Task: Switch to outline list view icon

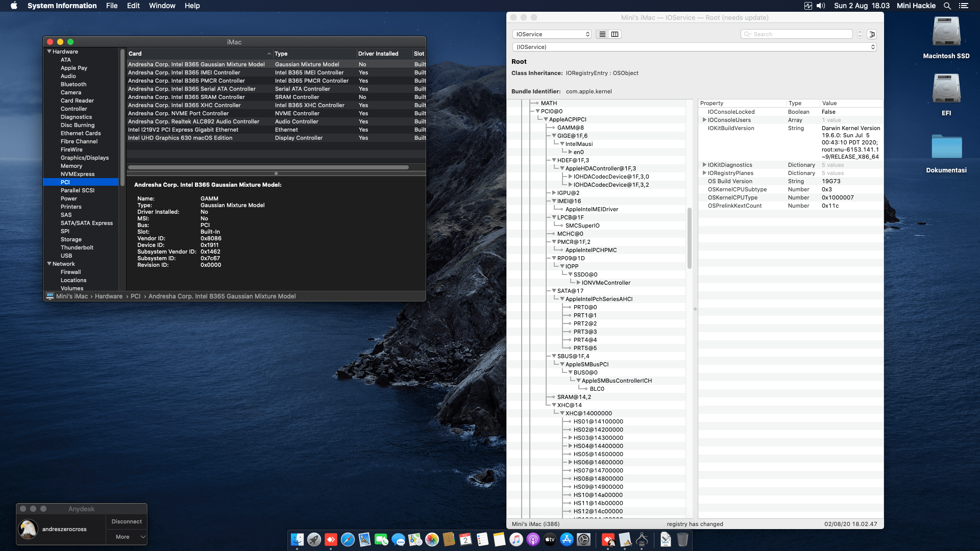Action: pos(602,34)
